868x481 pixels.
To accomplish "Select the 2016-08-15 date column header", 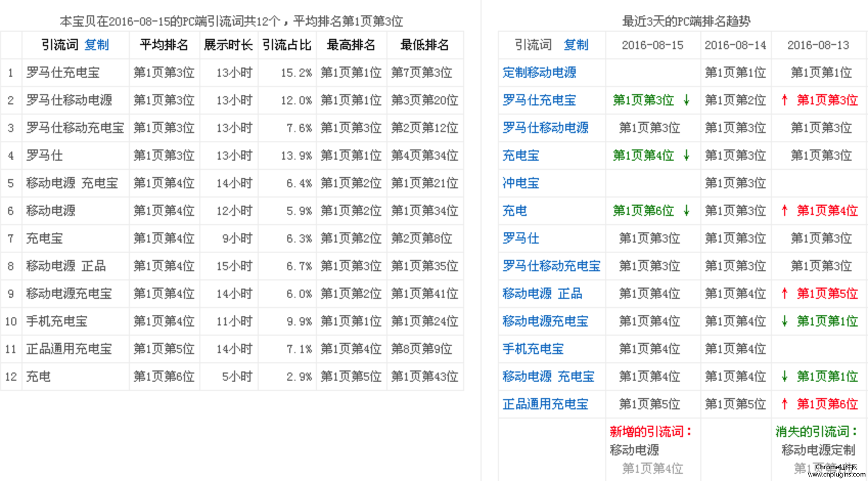I will pos(653,45).
